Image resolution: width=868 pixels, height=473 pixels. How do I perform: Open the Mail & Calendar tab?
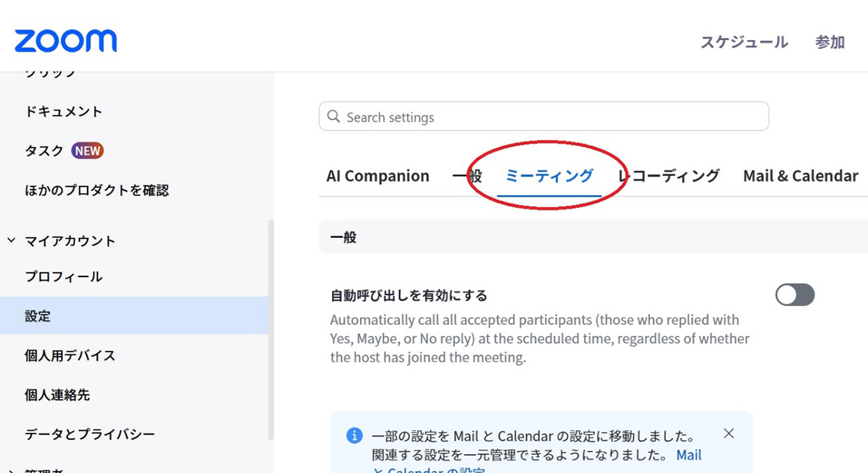pyautogui.click(x=801, y=176)
